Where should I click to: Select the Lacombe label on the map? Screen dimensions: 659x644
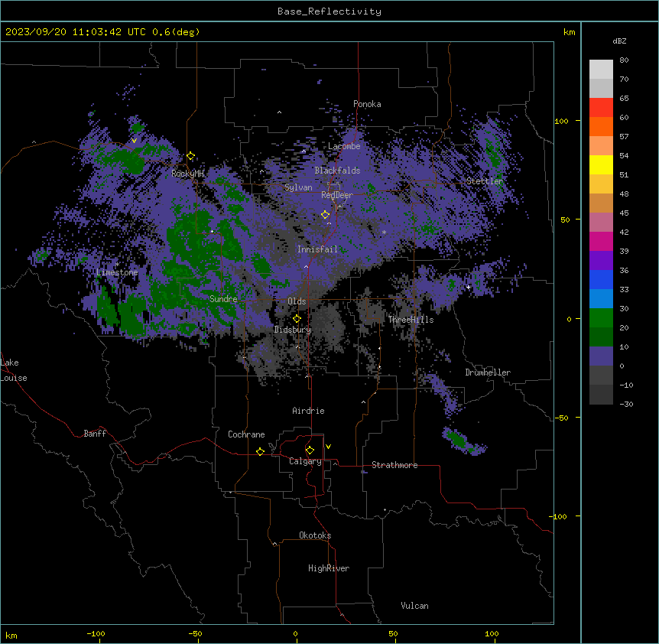click(344, 146)
